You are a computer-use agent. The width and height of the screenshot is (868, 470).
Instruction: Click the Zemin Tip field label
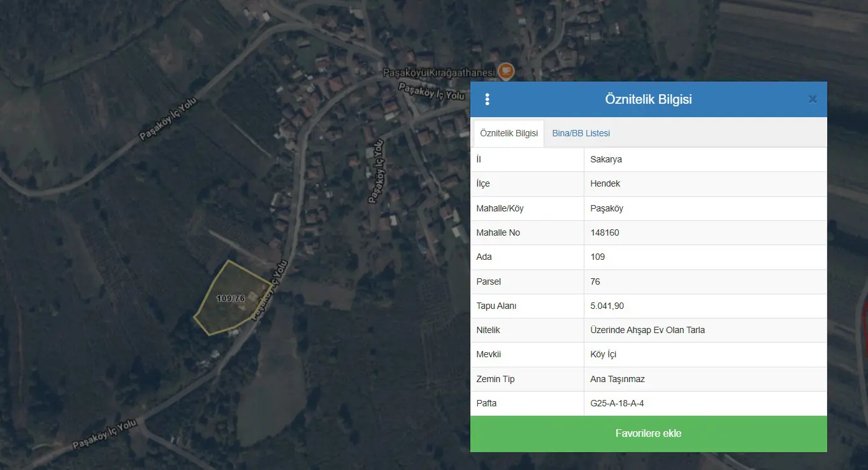495,379
